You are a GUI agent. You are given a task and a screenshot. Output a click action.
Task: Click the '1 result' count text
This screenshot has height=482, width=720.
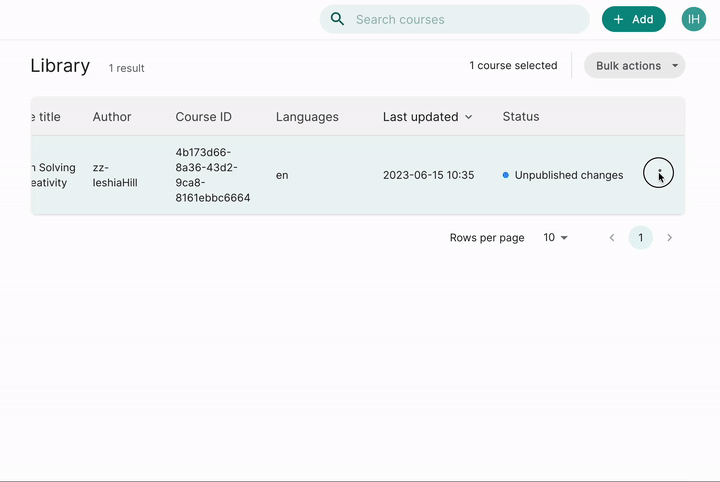tap(126, 68)
